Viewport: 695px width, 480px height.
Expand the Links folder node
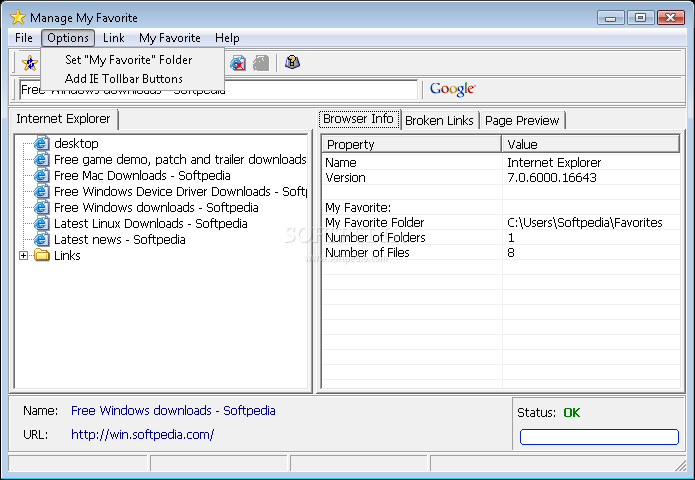tap(23, 255)
